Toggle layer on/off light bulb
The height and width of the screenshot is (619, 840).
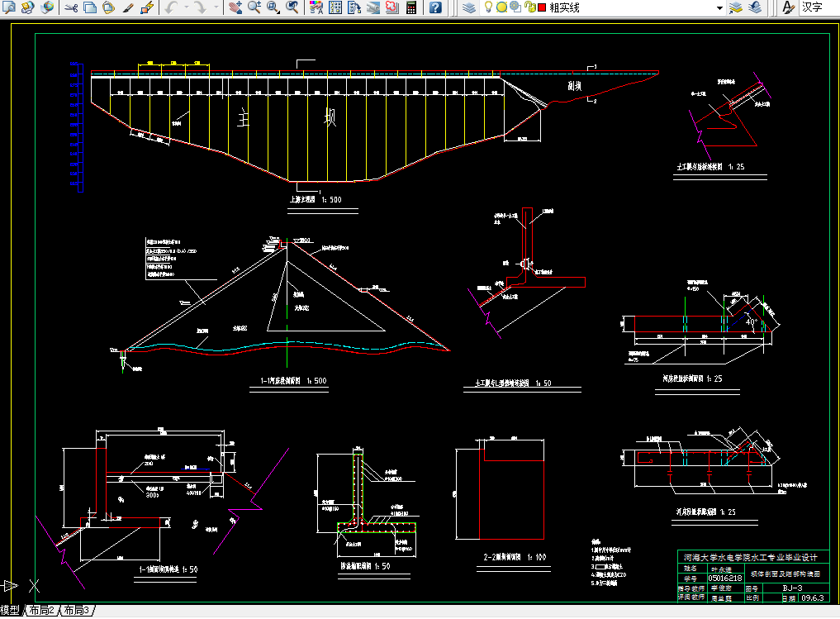(489, 7)
